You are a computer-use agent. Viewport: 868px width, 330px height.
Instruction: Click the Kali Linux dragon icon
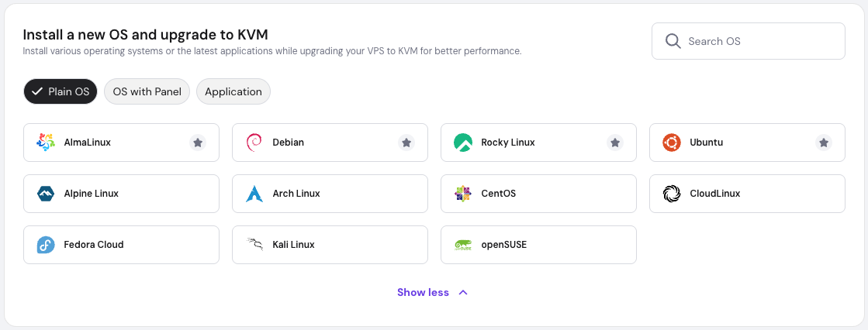coord(254,245)
